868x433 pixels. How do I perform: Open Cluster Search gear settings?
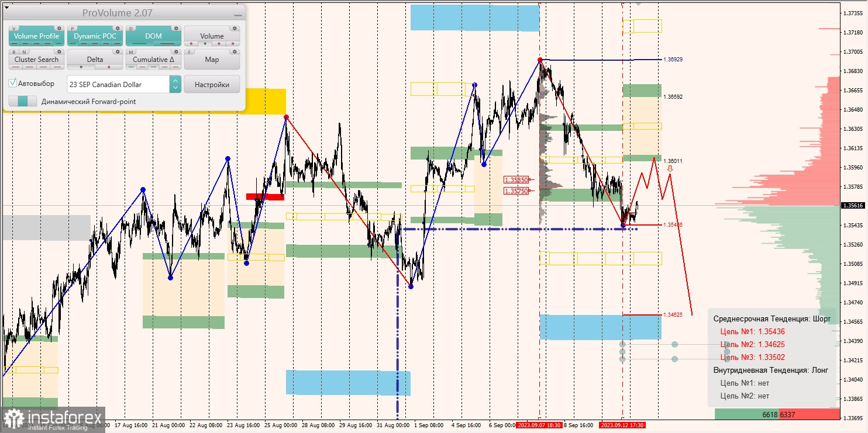pyautogui.click(x=59, y=51)
